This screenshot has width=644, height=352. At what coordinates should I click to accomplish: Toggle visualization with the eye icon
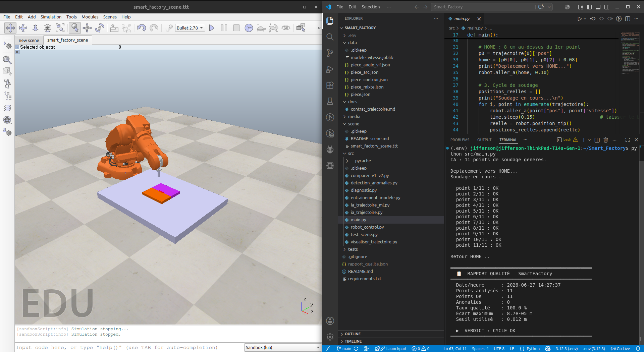pyautogui.click(x=286, y=28)
